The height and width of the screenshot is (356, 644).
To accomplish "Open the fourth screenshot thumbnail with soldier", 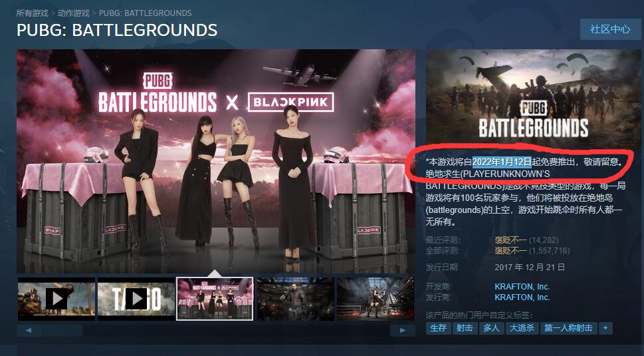I will pyautogui.click(x=295, y=299).
